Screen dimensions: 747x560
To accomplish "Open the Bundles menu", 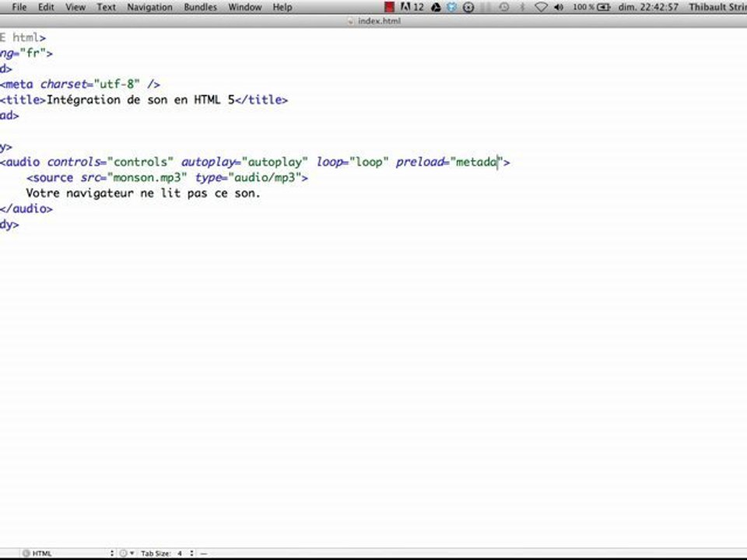I will click(200, 7).
